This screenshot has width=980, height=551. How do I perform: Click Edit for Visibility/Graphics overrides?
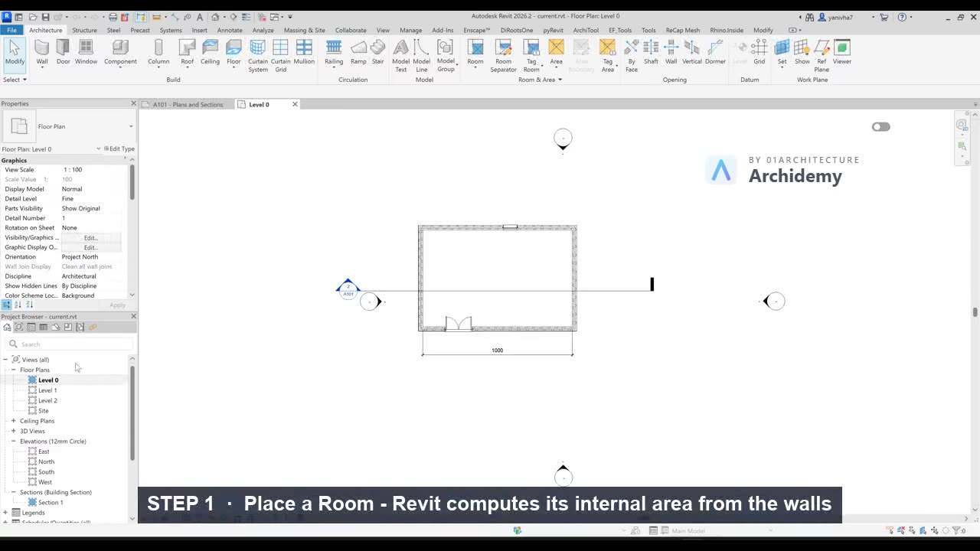tap(91, 238)
